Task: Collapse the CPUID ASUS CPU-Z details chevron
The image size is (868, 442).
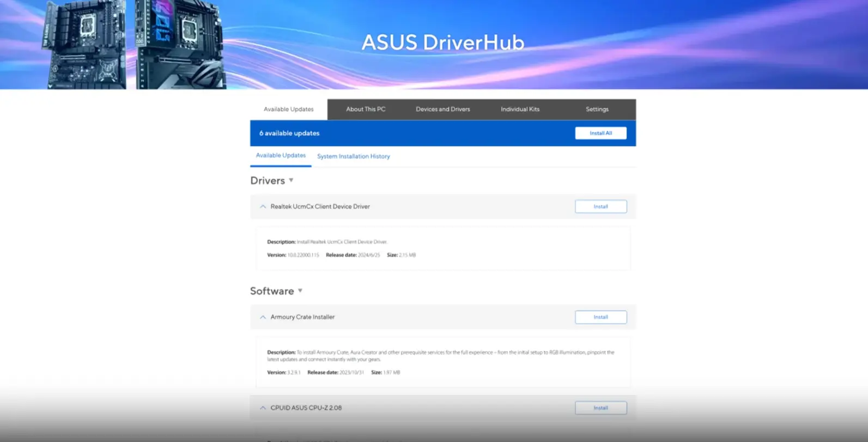Action: (x=263, y=408)
